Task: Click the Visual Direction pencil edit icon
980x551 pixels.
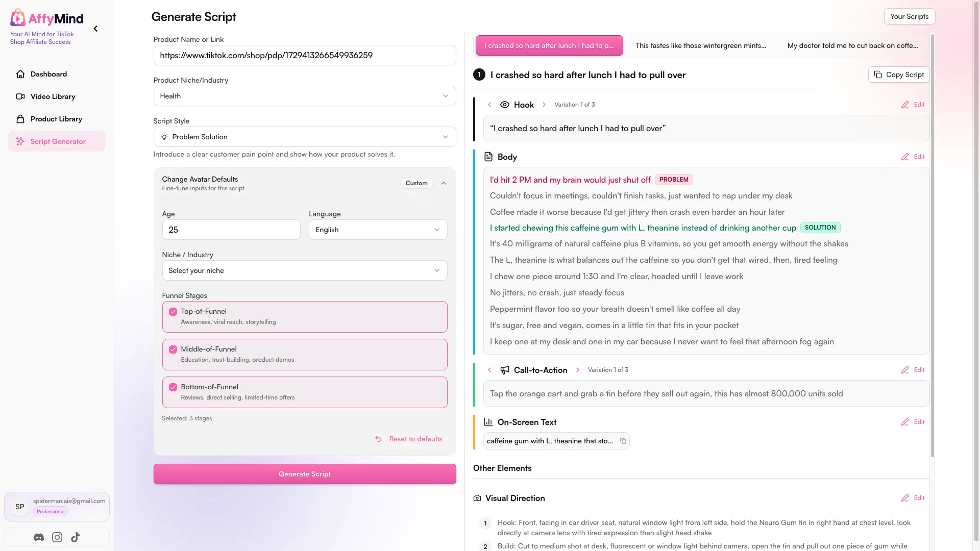Action: tap(905, 498)
